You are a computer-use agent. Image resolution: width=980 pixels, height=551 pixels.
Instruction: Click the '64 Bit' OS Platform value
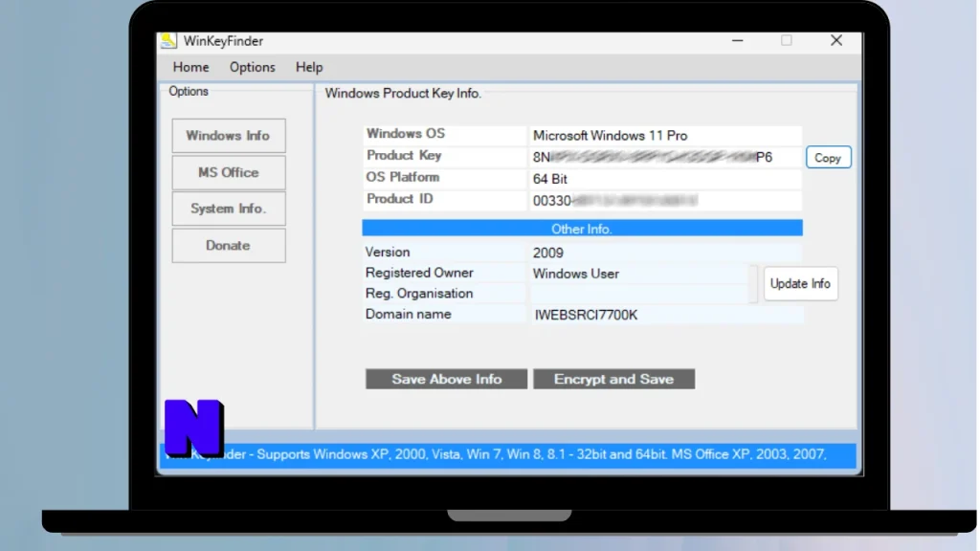tap(550, 179)
